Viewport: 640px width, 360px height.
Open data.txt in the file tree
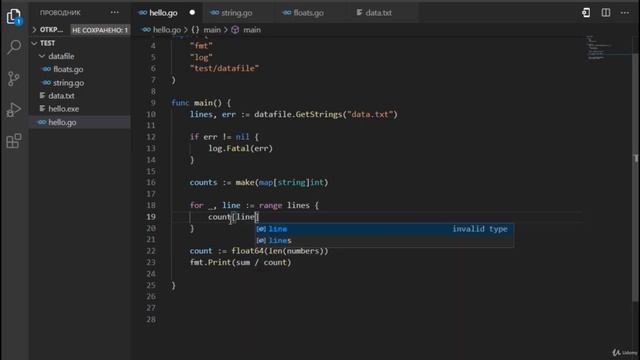click(61, 96)
